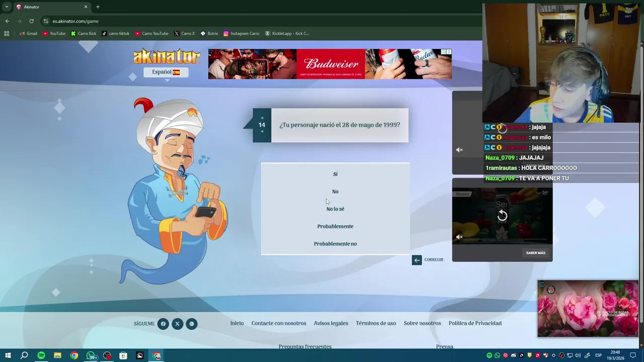Open the Kicklet.app bookmark
This screenshot has width=644, height=362.
coord(287,34)
